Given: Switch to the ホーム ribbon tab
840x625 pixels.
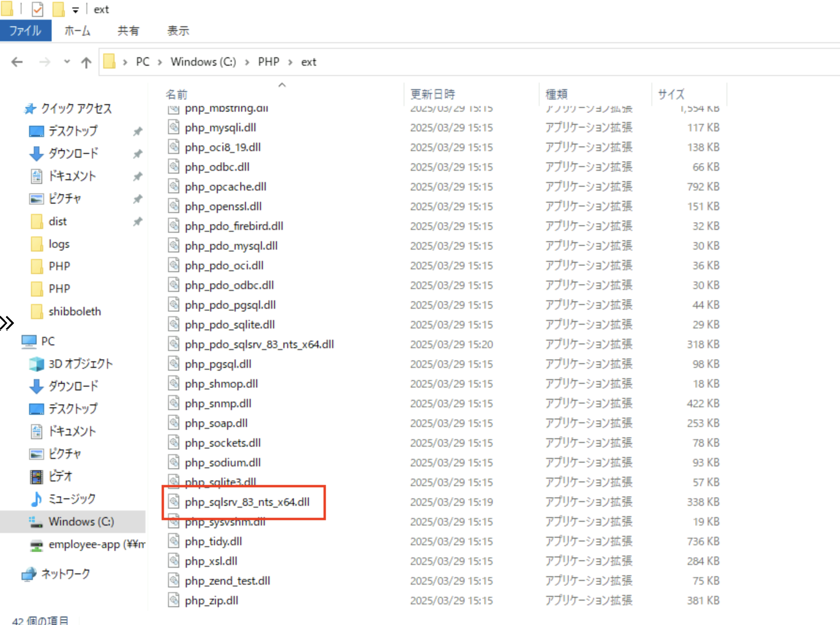Looking at the screenshot, I should tap(77, 31).
